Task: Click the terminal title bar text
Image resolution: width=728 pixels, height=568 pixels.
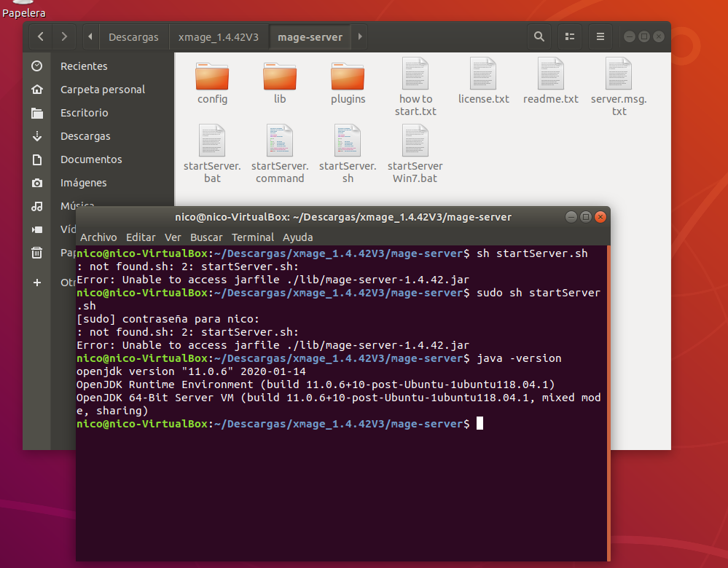Action: [343, 217]
